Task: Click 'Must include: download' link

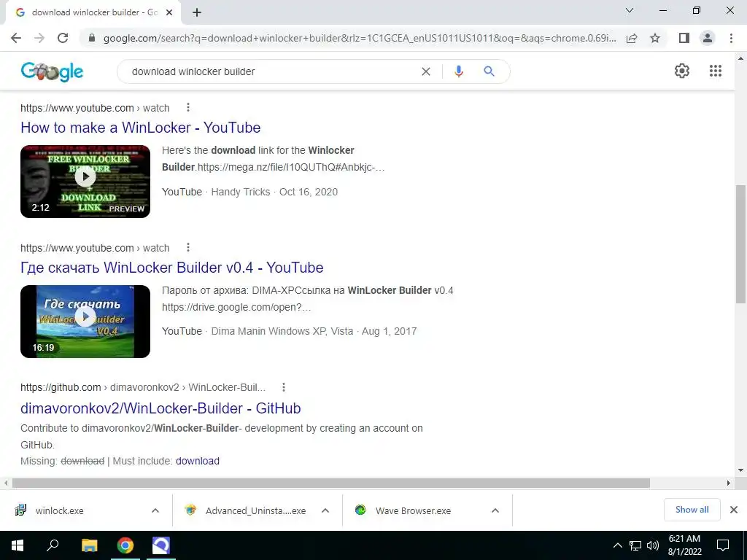Action: 197,461
